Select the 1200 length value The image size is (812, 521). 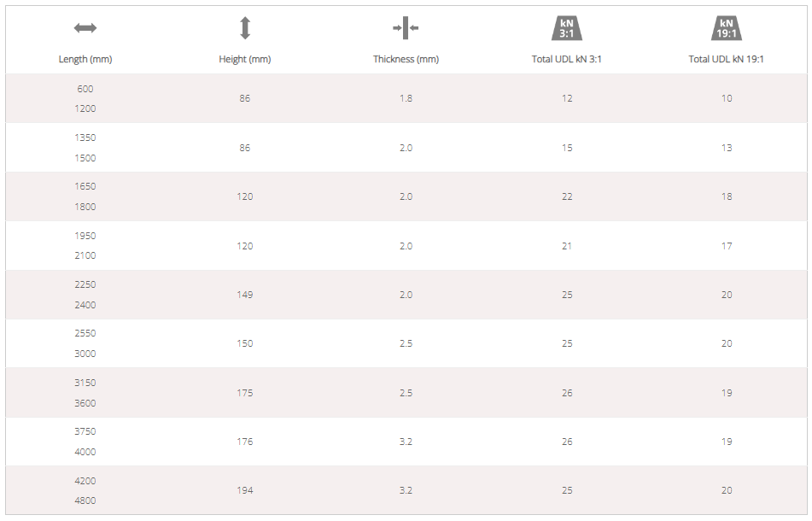click(85, 108)
